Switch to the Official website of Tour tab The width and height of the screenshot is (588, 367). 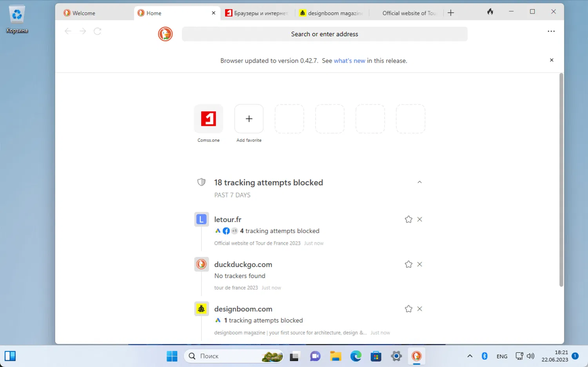click(x=406, y=13)
